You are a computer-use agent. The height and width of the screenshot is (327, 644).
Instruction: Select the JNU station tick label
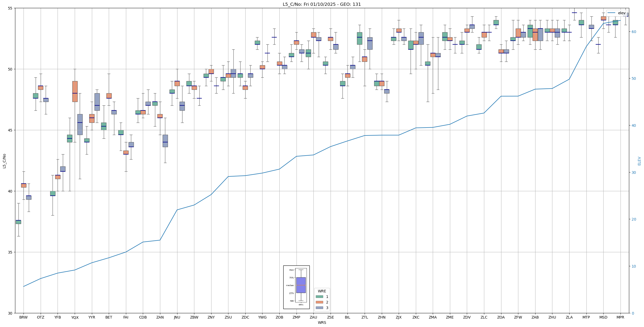[177, 317]
